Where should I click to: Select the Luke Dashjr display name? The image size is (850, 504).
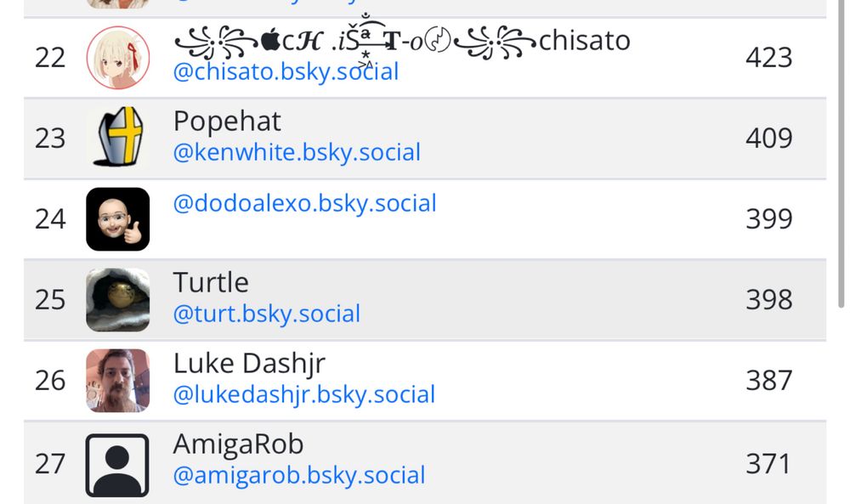coord(249,363)
